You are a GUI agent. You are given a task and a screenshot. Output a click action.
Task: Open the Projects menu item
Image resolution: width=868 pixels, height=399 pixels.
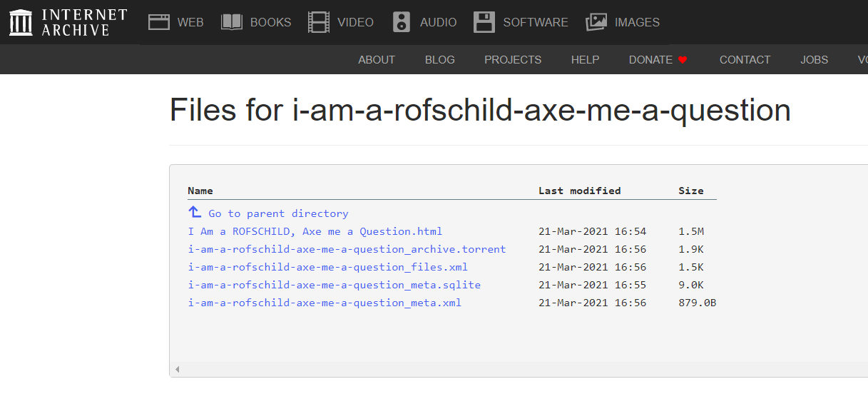click(x=513, y=60)
